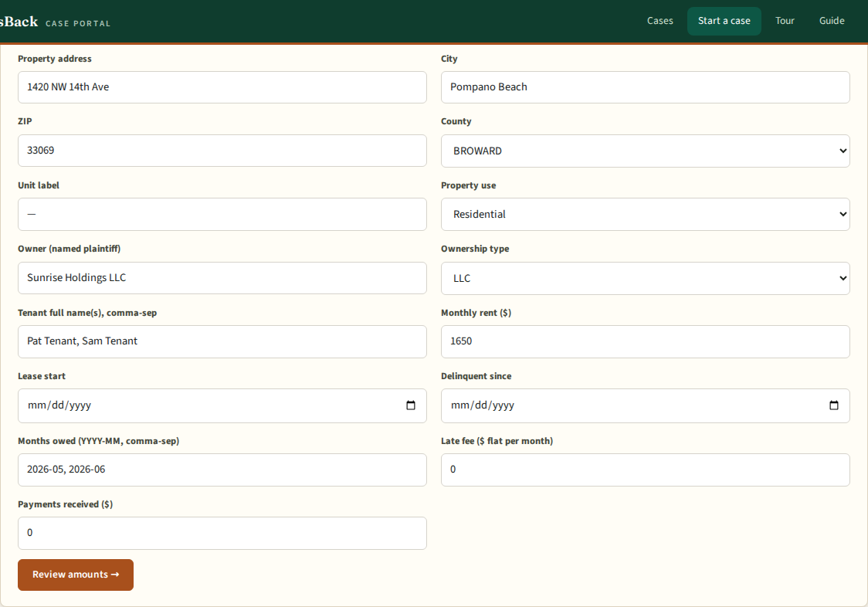Edit the Tenant full names field
Image resolution: width=868 pixels, height=607 pixels.
[222, 341]
